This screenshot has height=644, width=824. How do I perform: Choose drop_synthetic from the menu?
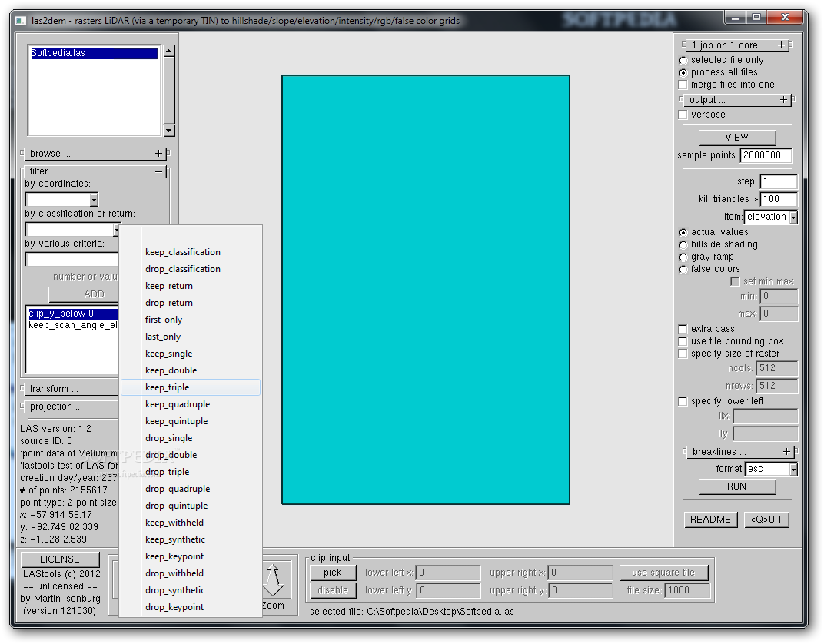(191, 590)
